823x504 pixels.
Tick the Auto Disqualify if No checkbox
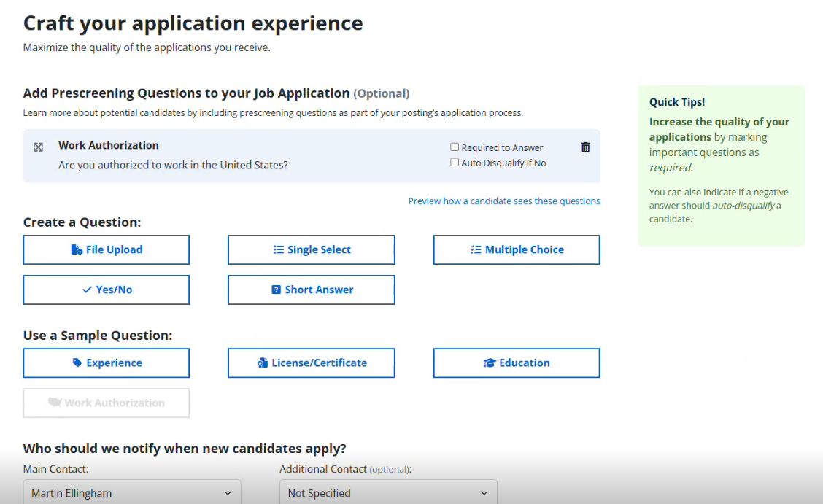coord(455,162)
